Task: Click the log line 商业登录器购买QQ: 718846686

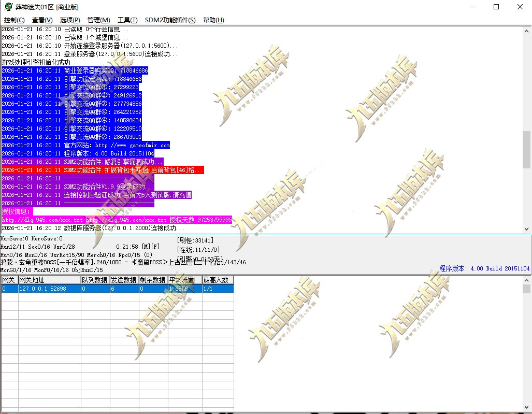Action: coord(75,70)
